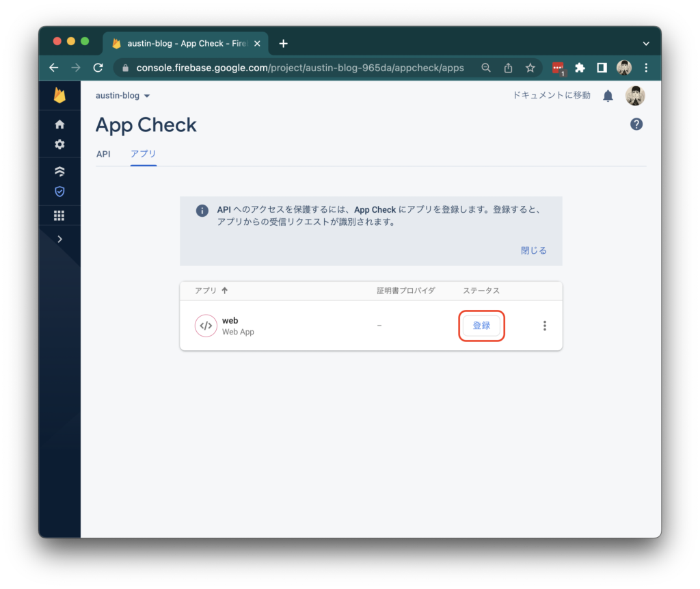Open the App Check help question mark

(636, 124)
